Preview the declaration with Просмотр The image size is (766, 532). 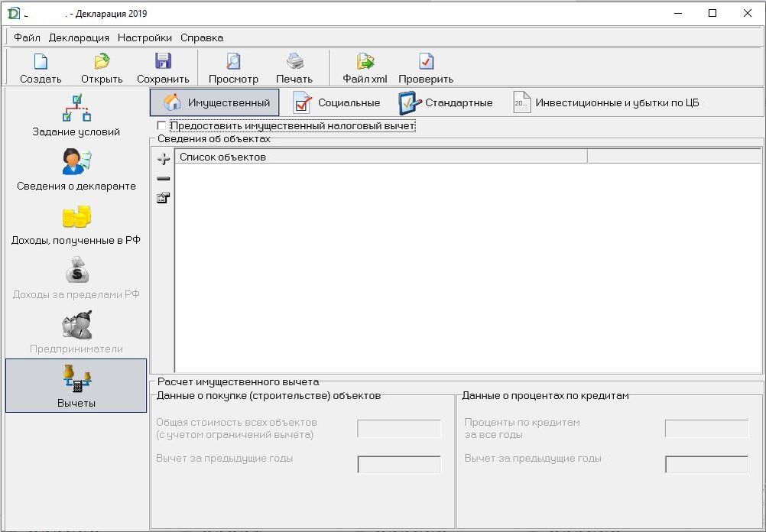pyautogui.click(x=233, y=68)
